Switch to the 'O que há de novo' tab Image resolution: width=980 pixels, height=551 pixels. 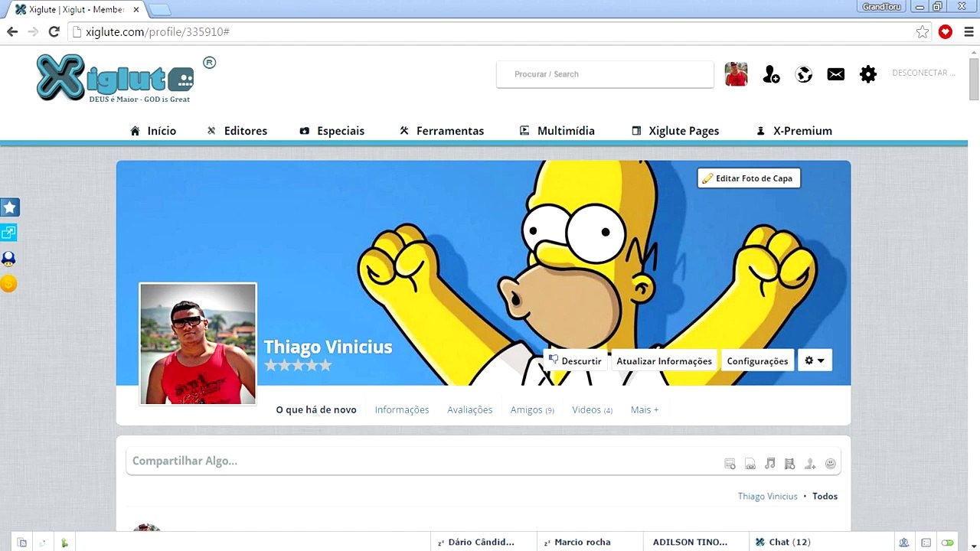(x=316, y=409)
